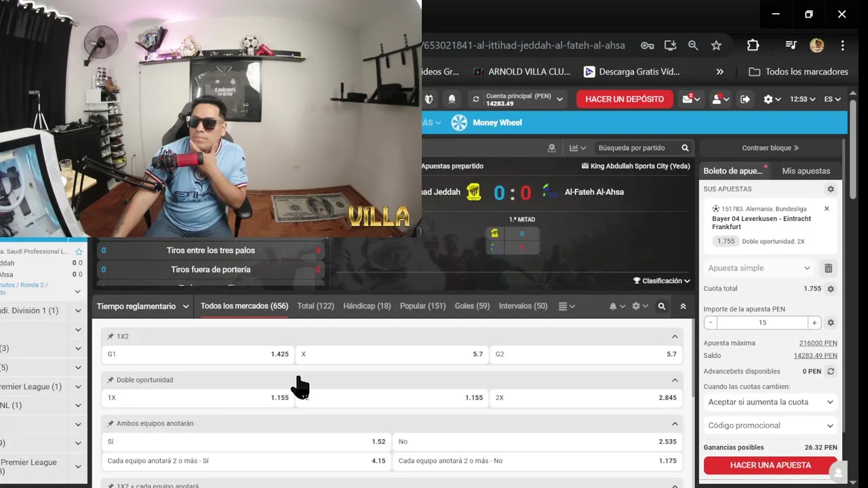
Task: Open the Cuota total gear settings
Action: click(x=831, y=289)
